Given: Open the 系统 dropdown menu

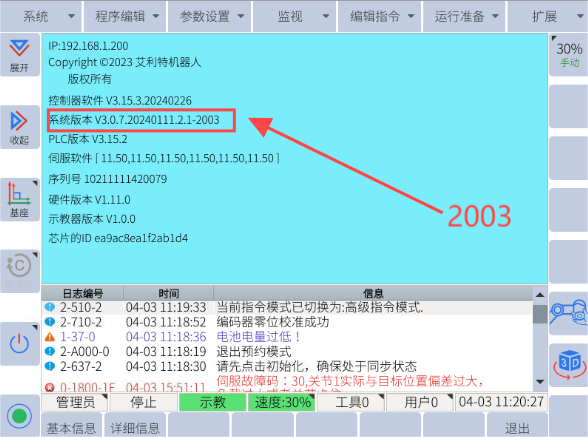Looking at the screenshot, I should pos(41,17).
